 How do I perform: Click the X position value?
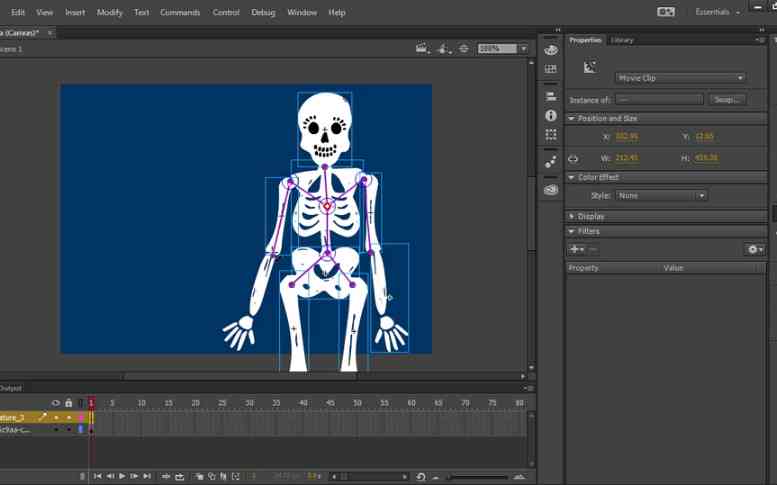click(627, 137)
